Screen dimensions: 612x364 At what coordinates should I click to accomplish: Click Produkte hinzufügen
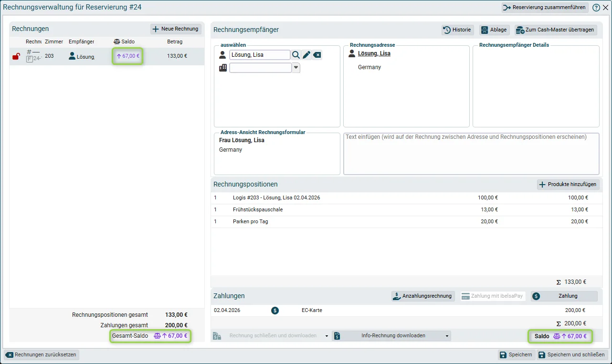[568, 185]
